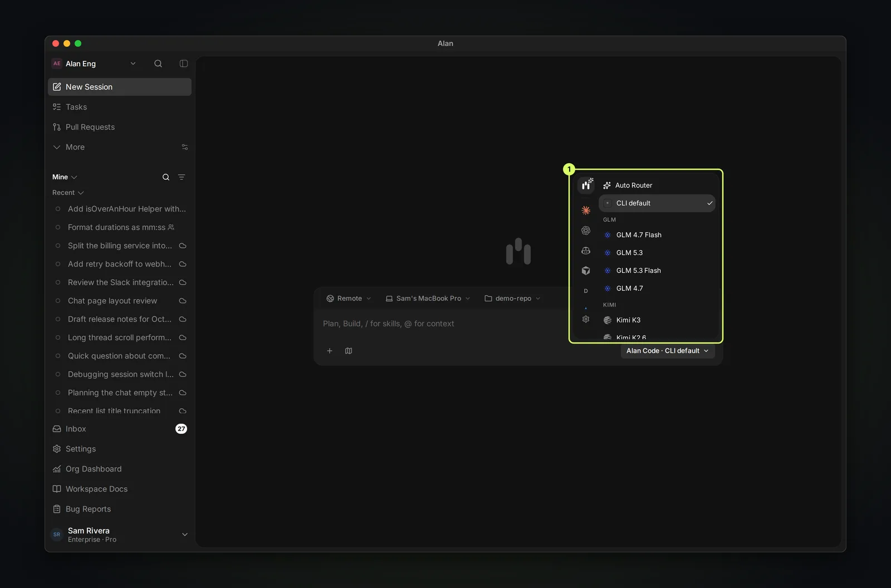Screen dimensions: 891x588
Task: Toggle the sidebar panel layout icon
Action: click(184, 63)
